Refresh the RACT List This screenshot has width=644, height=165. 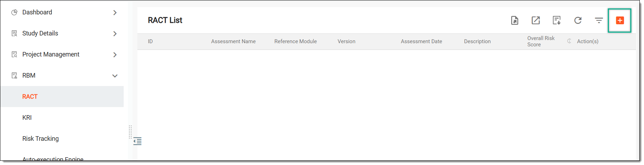578,20
